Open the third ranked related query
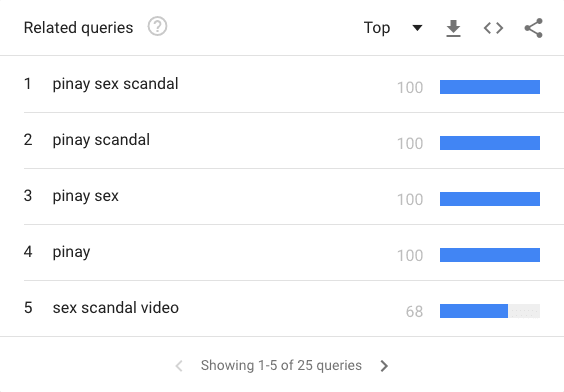The height and width of the screenshot is (392, 564). click(86, 196)
